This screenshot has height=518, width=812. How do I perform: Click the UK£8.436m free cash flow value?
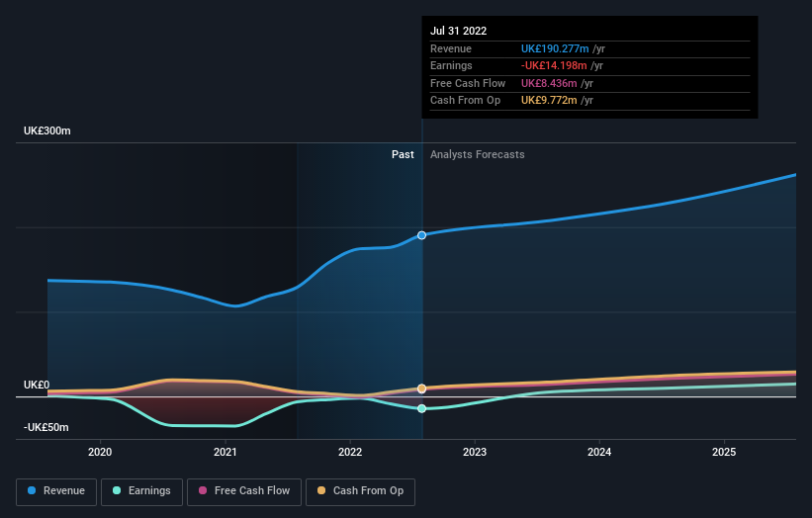[549, 83]
